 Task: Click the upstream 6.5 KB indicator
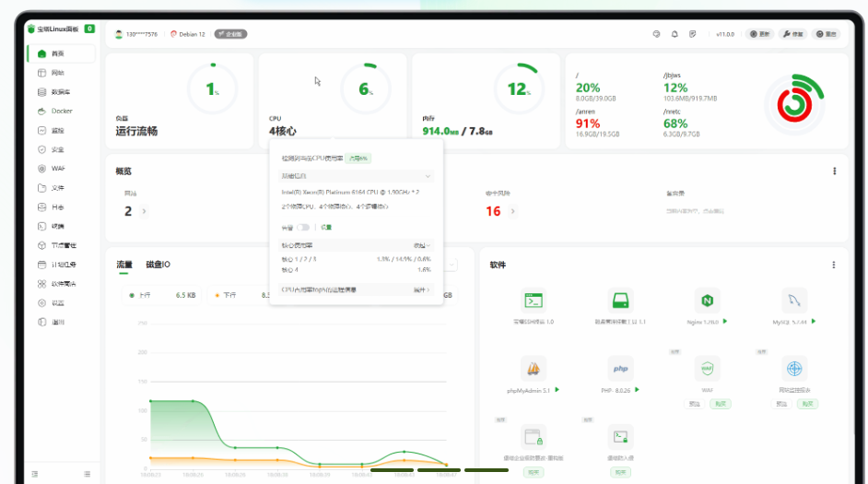[x=162, y=295]
